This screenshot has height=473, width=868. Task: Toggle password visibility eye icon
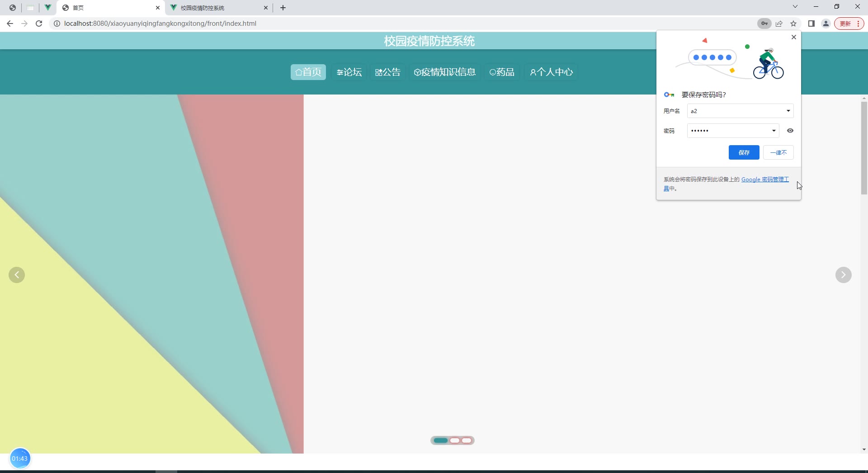790,131
